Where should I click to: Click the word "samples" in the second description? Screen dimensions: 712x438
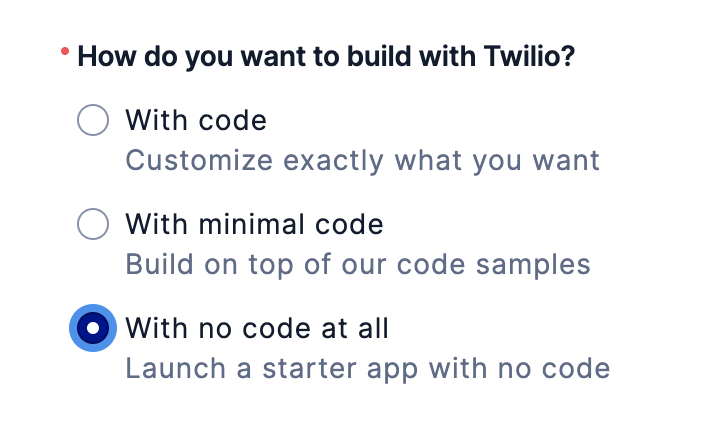click(533, 266)
